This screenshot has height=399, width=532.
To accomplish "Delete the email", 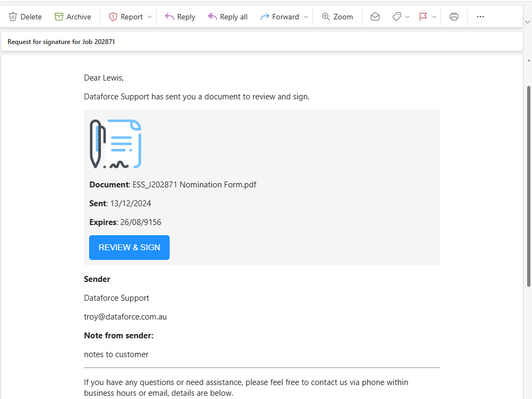I will pos(25,17).
